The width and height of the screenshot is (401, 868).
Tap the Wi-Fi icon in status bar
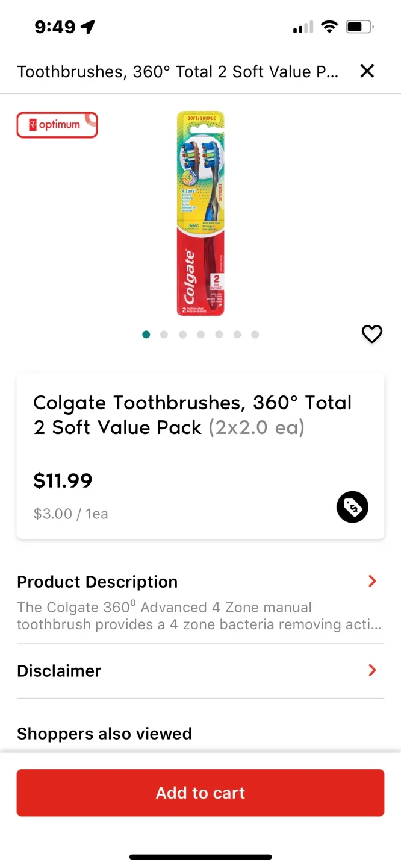click(x=329, y=27)
